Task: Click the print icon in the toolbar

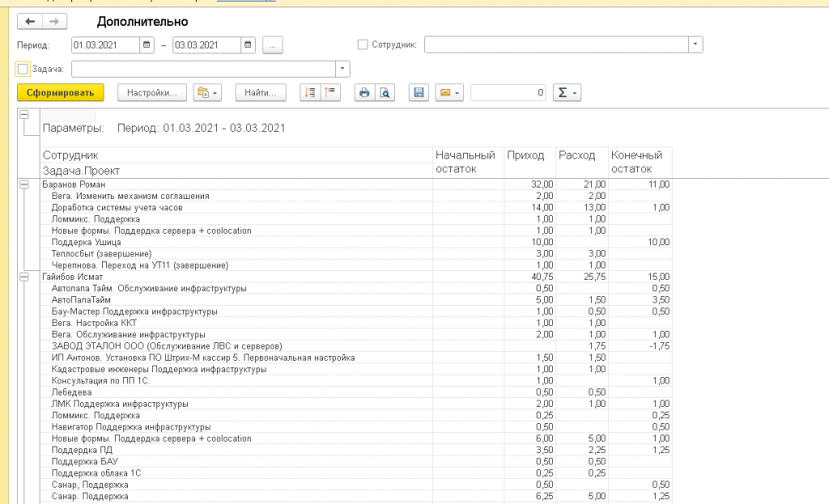Action: pyautogui.click(x=364, y=93)
